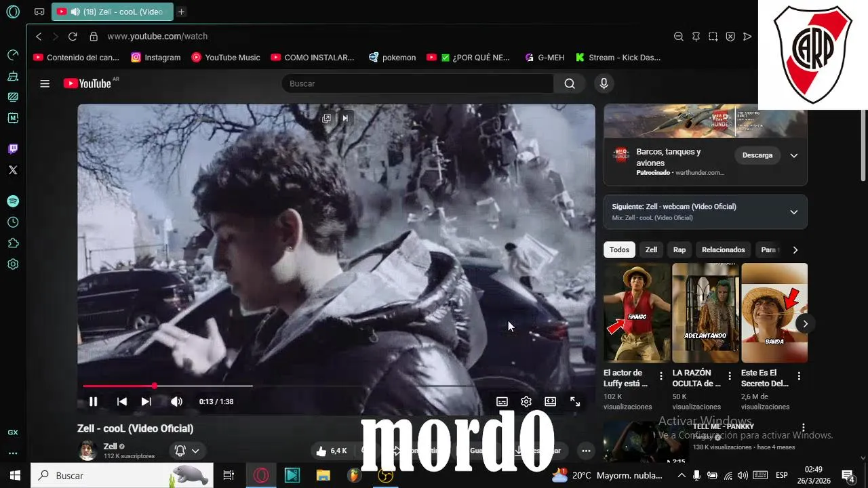Screen dimensions: 868x488
Task: Reload the current YouTube page
Action: [x=73, y=37]
